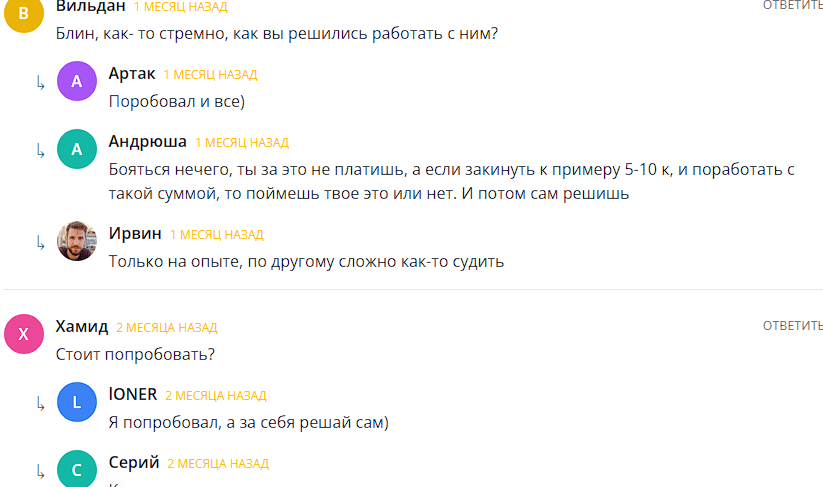Click IONER's blue avatar icon
The height and width of the screenshot is (487, 823).
(77, 402)
